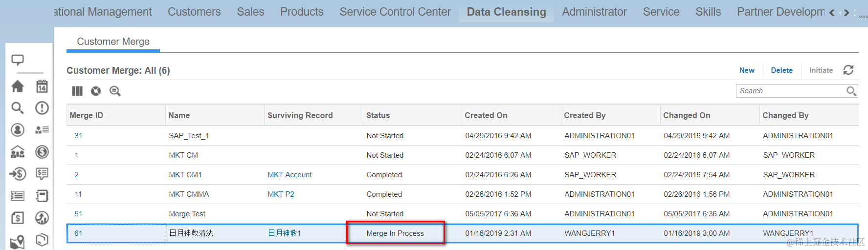Screen dimensions: 868x250
Task: Click the Delete button
Action: click(x=781, y=70)
